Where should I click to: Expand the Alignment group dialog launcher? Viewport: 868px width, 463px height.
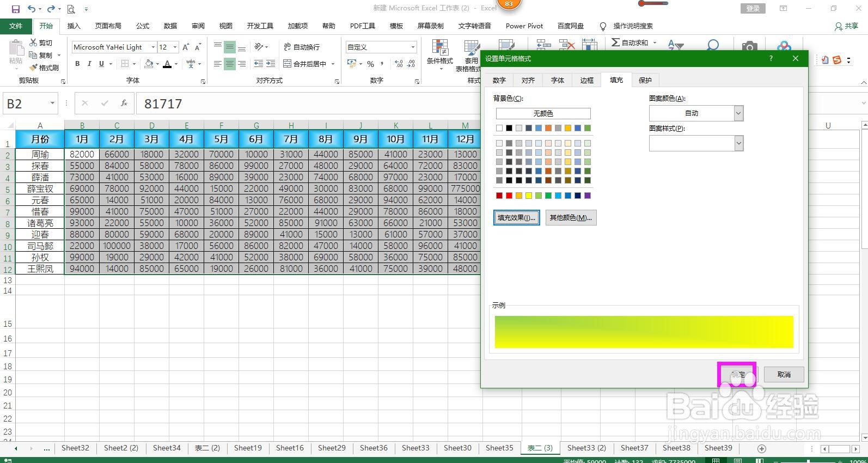pos(337,81)
